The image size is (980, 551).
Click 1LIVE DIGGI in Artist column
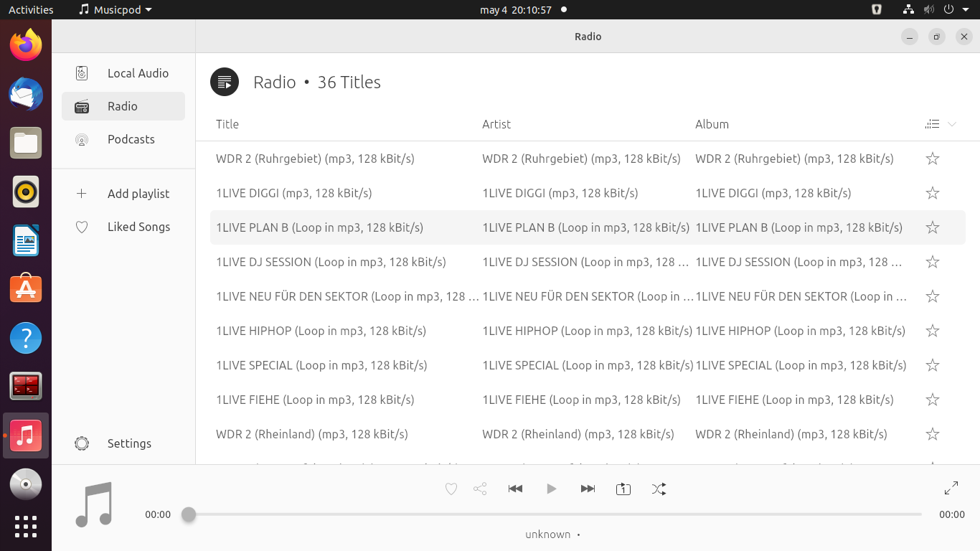pyautogui.click(x=560, y=193)
